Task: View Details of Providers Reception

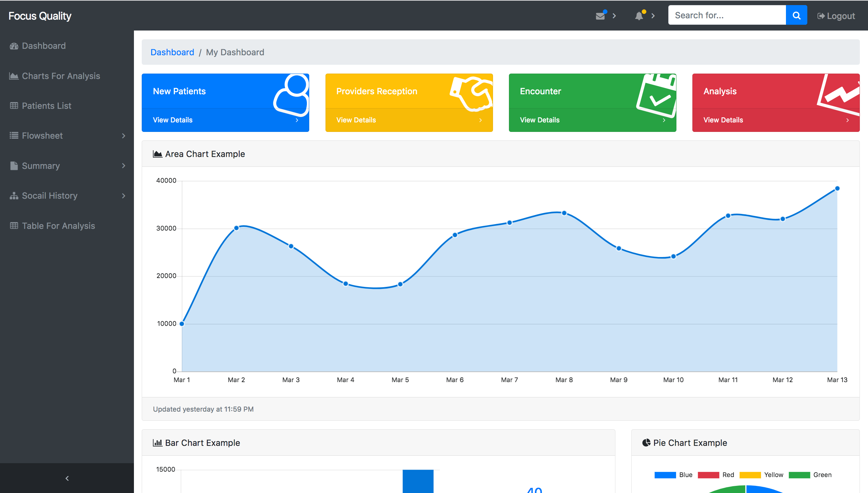Action: 356,120
